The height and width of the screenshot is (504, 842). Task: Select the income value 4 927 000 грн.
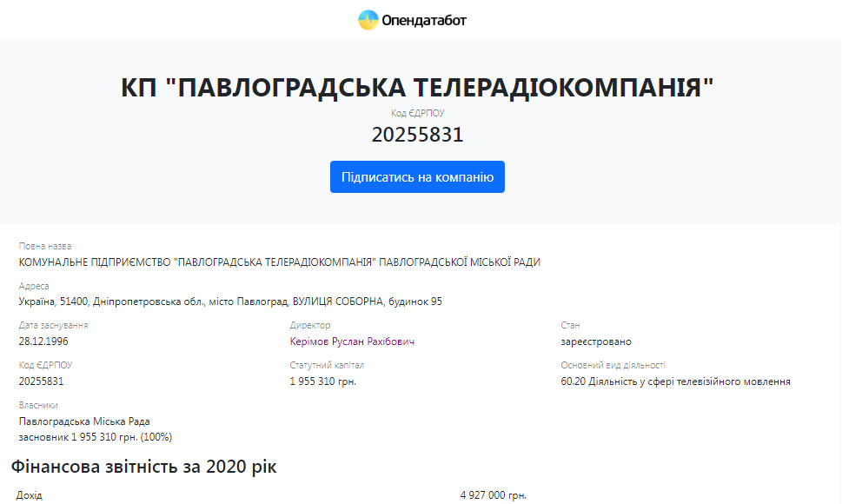point(493,495)
